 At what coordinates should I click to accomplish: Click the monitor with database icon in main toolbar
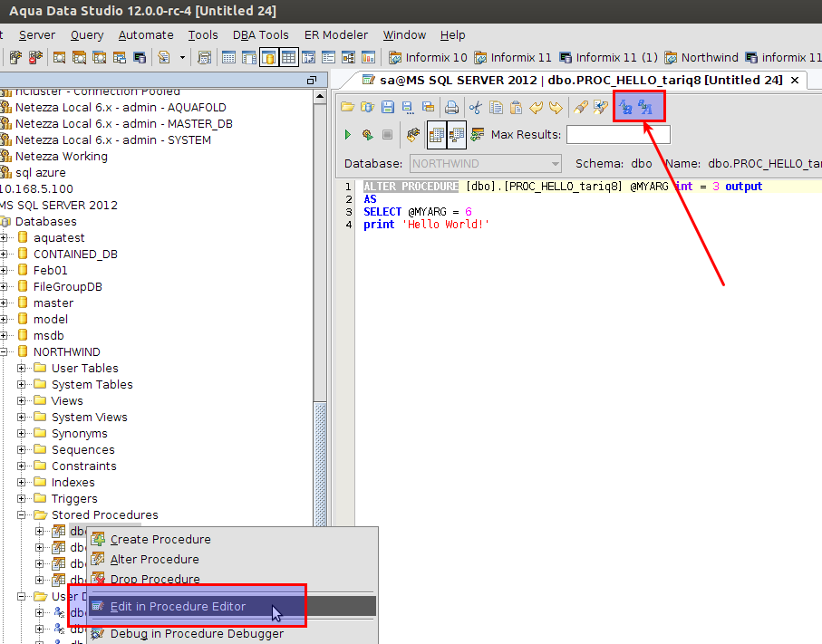140,57
